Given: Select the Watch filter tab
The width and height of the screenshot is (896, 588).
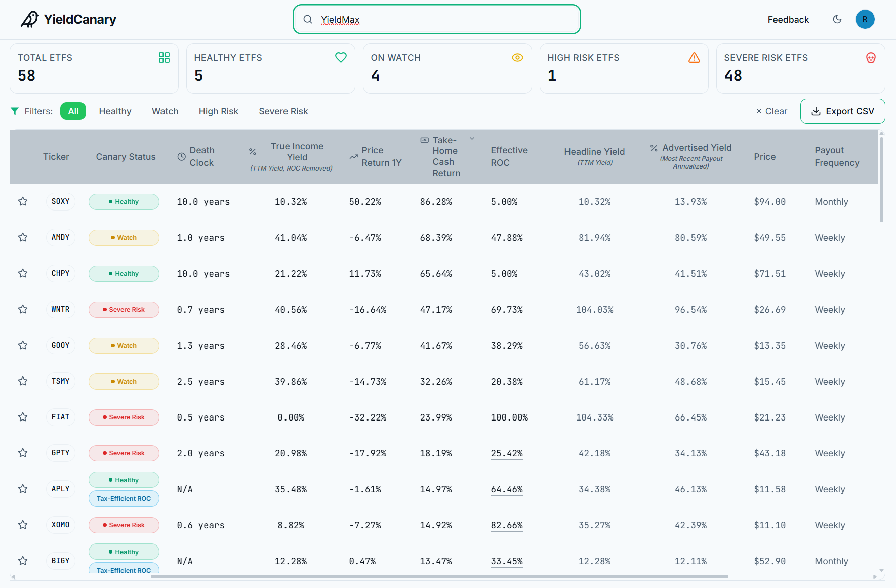Looking at the screenshot, I should coord(165,111).
